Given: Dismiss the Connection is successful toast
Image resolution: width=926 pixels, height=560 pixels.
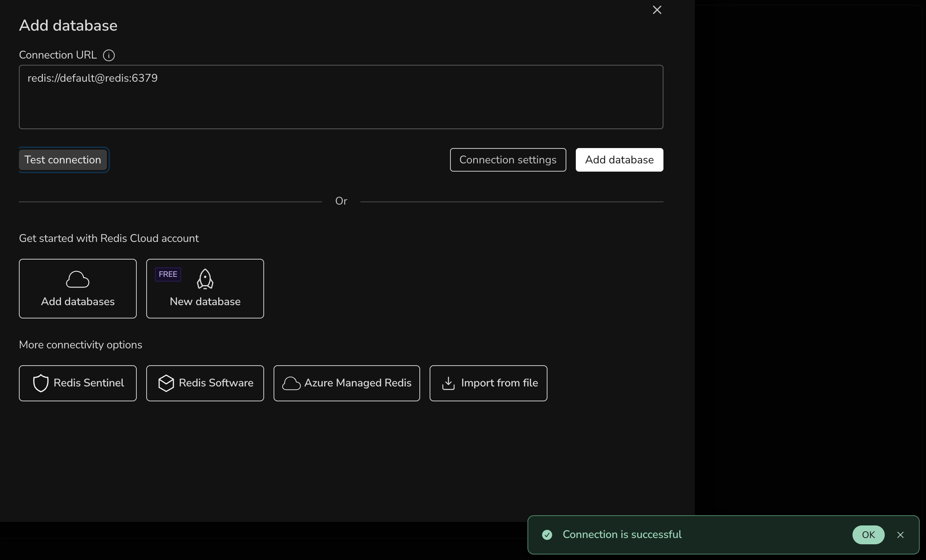Looking at the screenshot, I should [900, 535].
